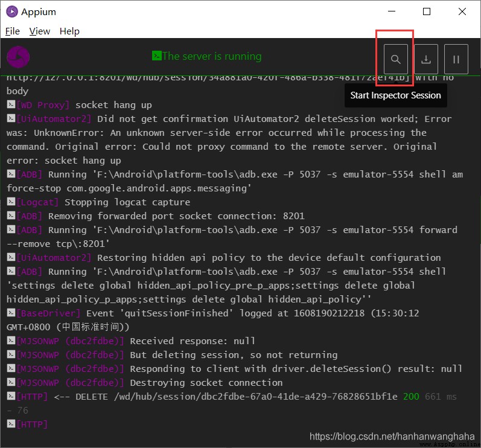481x448 pixels.
Task: Select the '[WD Proxy]' log tag
Action: (x=43, y=105)
